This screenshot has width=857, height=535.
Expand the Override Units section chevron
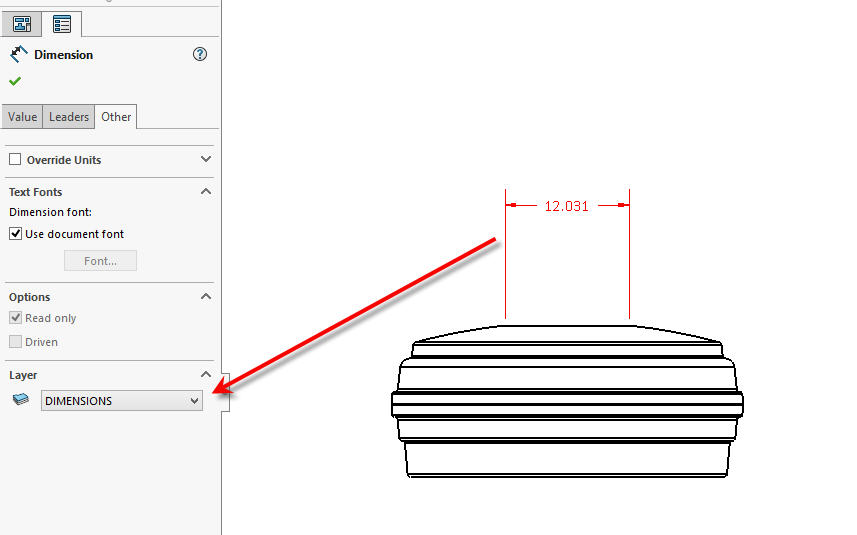click(x=206, y=159)
